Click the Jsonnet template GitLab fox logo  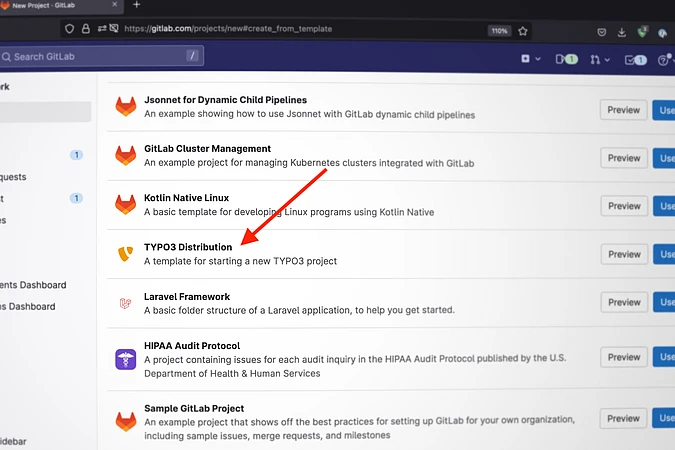[x=125, y=107]
